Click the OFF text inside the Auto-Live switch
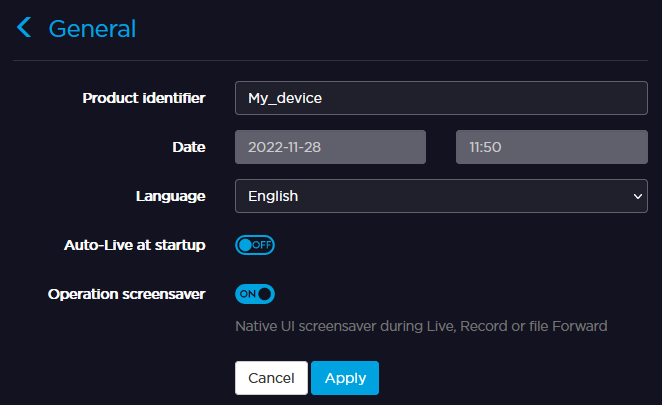Image resolution: width=662 pixels, height=405 pixels. coord(262,245)
